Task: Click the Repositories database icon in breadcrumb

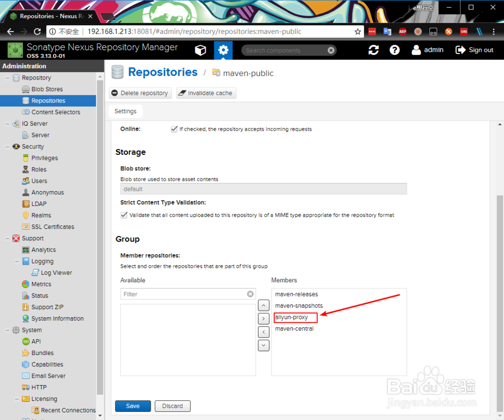Action: [x=117, y=72]
